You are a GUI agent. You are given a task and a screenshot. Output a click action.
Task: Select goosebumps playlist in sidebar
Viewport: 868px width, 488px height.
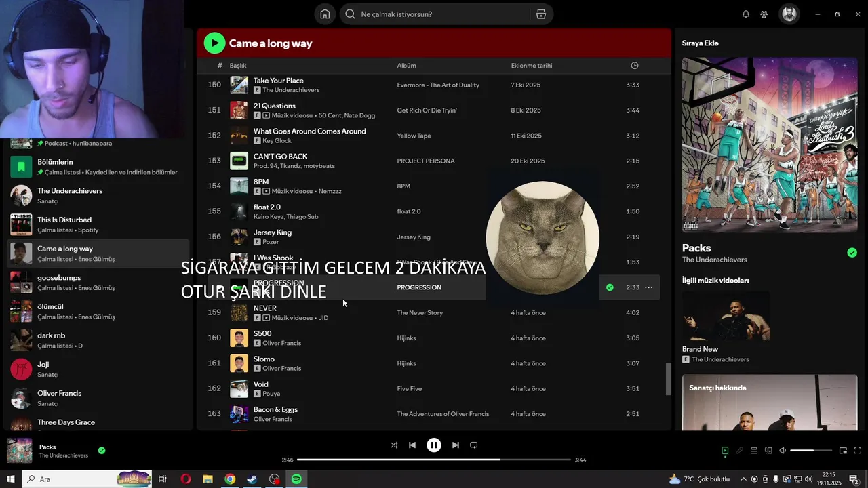[x=98, y=282]
